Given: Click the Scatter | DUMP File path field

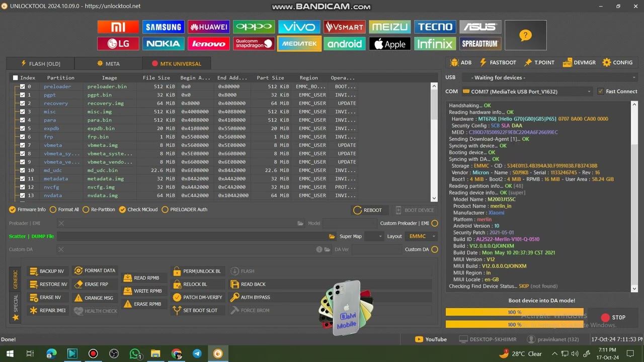Looking at the screenshot, I should tap(192, 236).
